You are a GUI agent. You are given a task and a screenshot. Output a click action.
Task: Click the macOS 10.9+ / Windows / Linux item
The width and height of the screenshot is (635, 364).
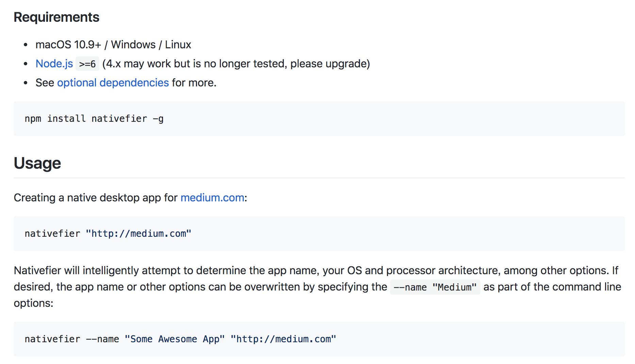tap(113, 45)
